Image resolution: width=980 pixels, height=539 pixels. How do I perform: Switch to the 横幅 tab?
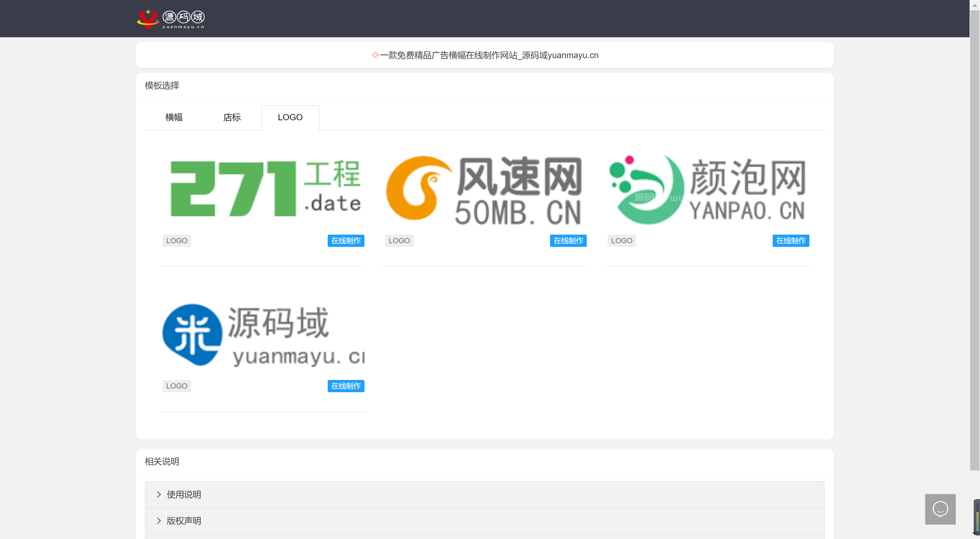pos(174,117)
